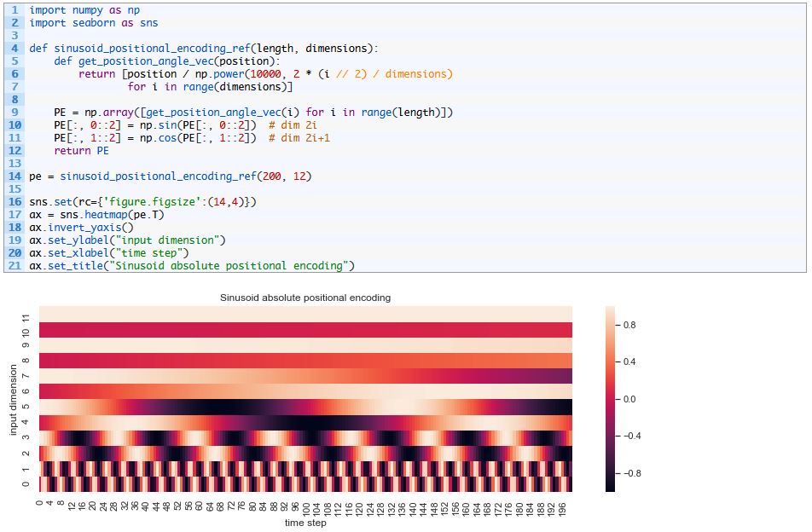Click line number 1 in the code gutter

(14, 10)
